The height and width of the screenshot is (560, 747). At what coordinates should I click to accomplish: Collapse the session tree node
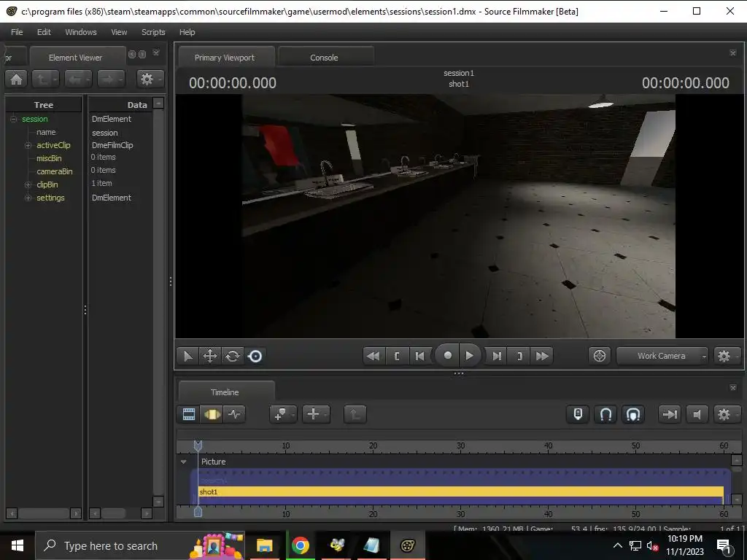point(13,119)
